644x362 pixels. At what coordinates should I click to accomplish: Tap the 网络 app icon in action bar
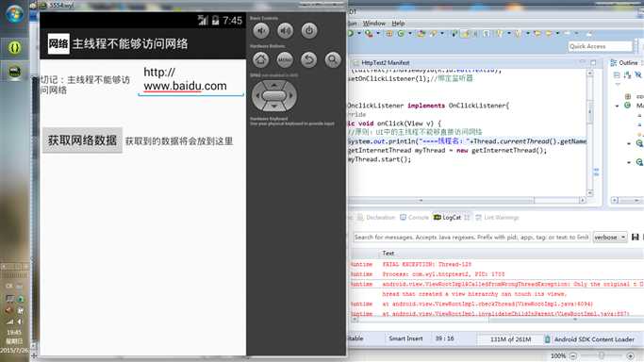(x=58, y=43)
